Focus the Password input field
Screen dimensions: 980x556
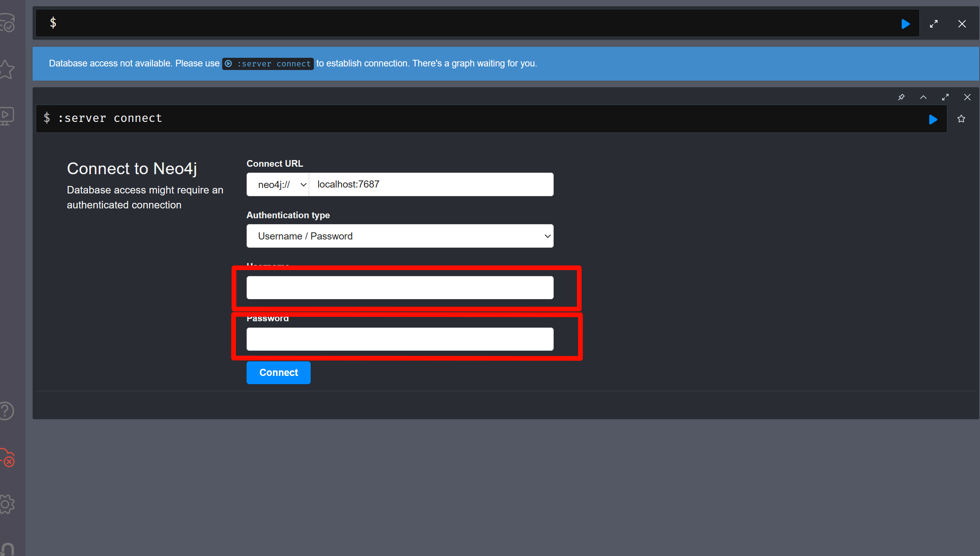tap(400, 339)
